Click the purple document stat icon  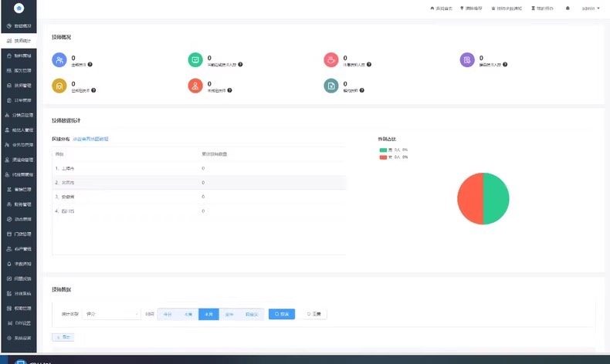click(467, 60)
